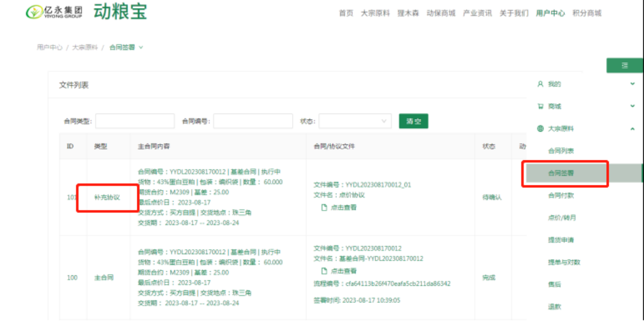This screenshot has height=321, width=644.
Task: Click the globe icon beside 大宗原料
Action: [x=540, y=129]
